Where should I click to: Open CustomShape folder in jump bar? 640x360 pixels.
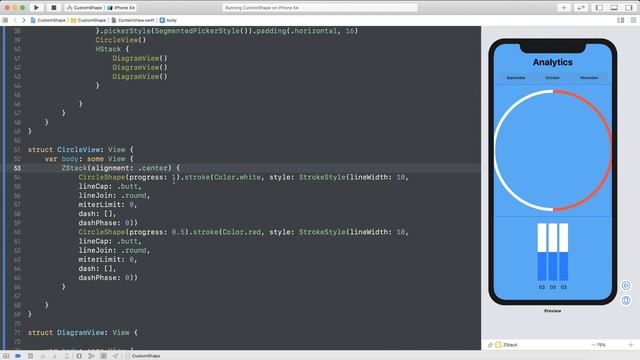coord(89,20)
